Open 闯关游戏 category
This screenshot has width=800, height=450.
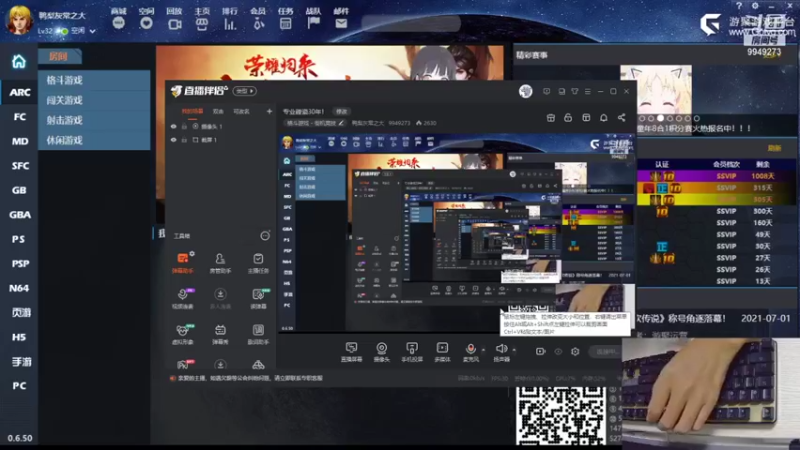[94, 100]
